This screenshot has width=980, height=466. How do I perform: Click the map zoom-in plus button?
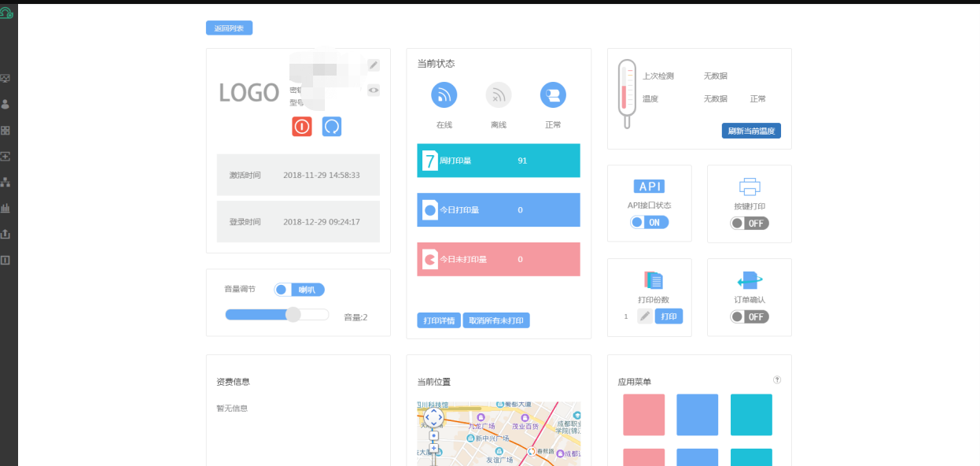click(x=433, y=449)
